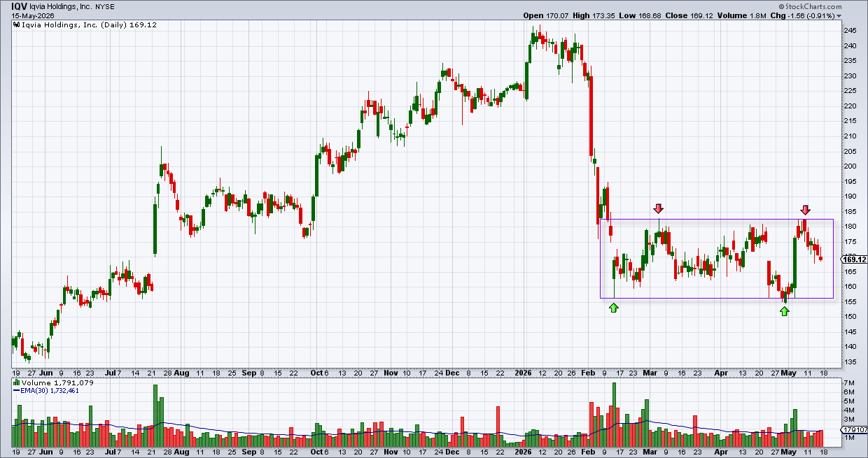868x458 pixels.
Task: Click the 1791079 volume tag on volume axis
Action: click(855, 430)
